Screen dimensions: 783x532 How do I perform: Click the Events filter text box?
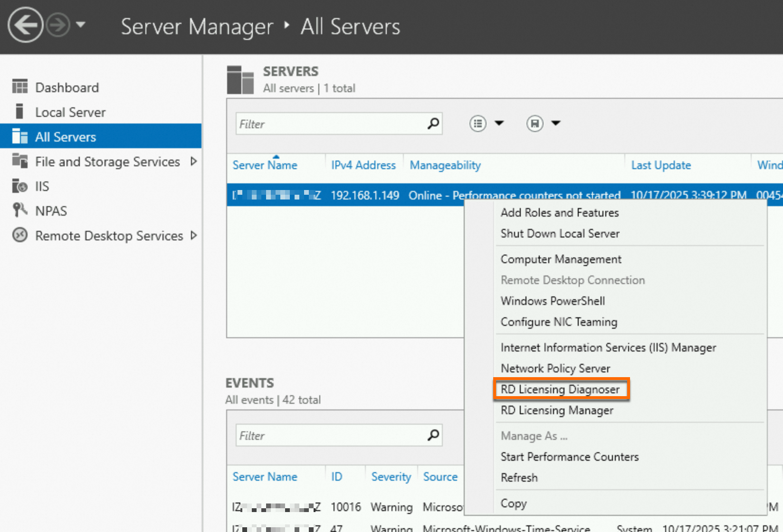click(x=339, y=435)
